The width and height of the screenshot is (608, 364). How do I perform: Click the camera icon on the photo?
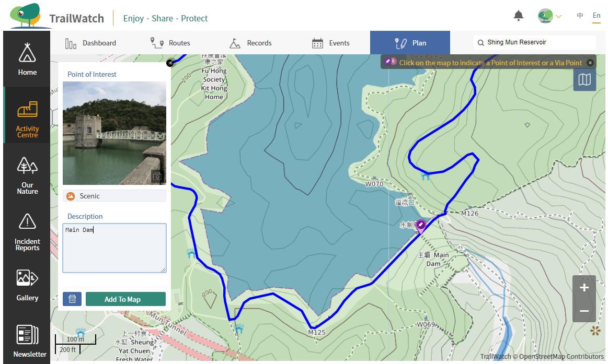pyautogui.click(x=157, y=177)
